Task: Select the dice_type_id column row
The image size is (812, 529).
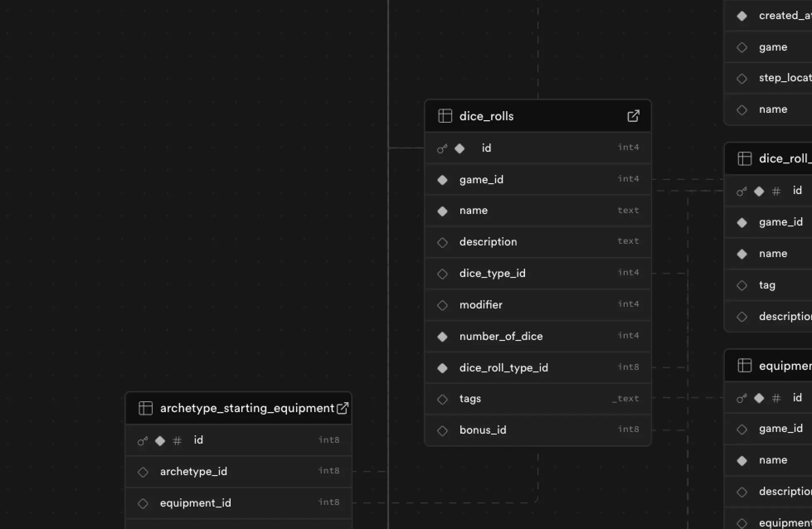Action: click(492, 273)
